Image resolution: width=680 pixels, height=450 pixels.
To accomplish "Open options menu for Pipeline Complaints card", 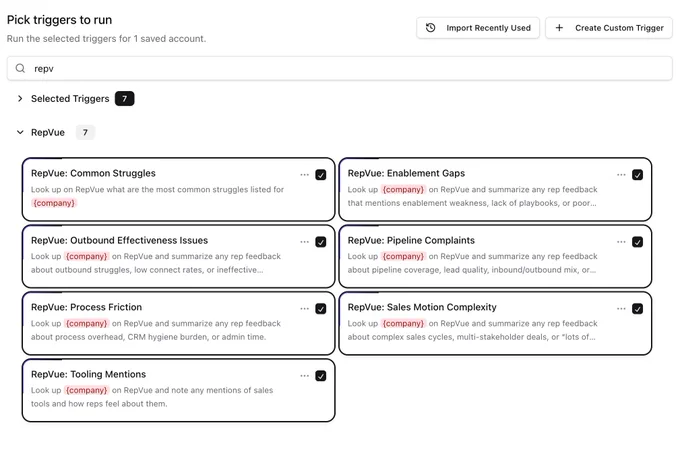I will click(x=621, y=242).
